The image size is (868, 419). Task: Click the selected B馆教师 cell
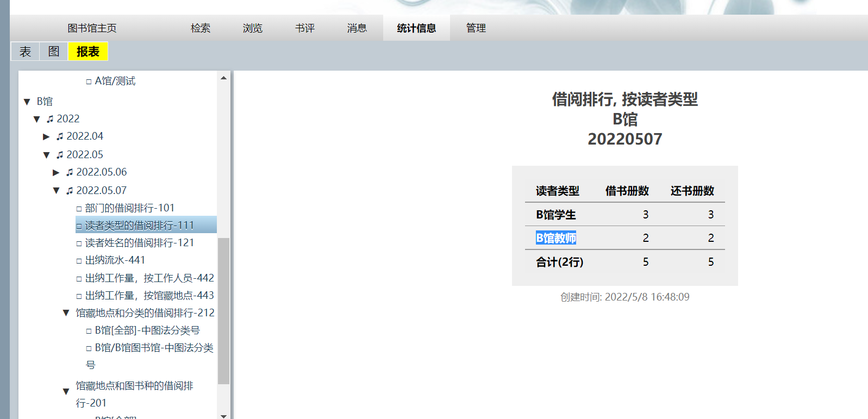[556, 238]
